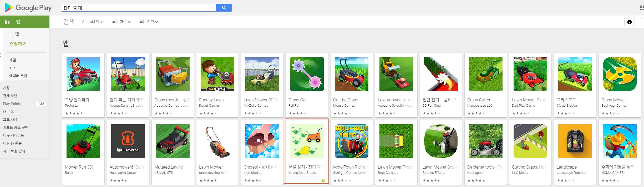Click the Young Map Studio developer link
Viewport: 644px width, 187px height.
coord(302,173)
